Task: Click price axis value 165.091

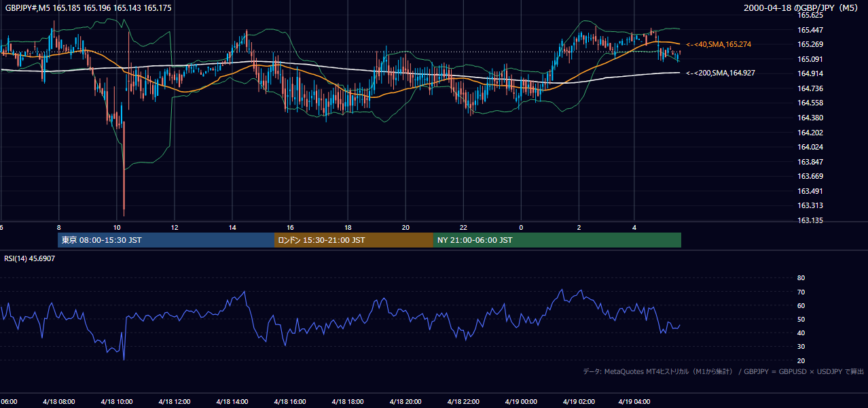Action: [810, 59]
